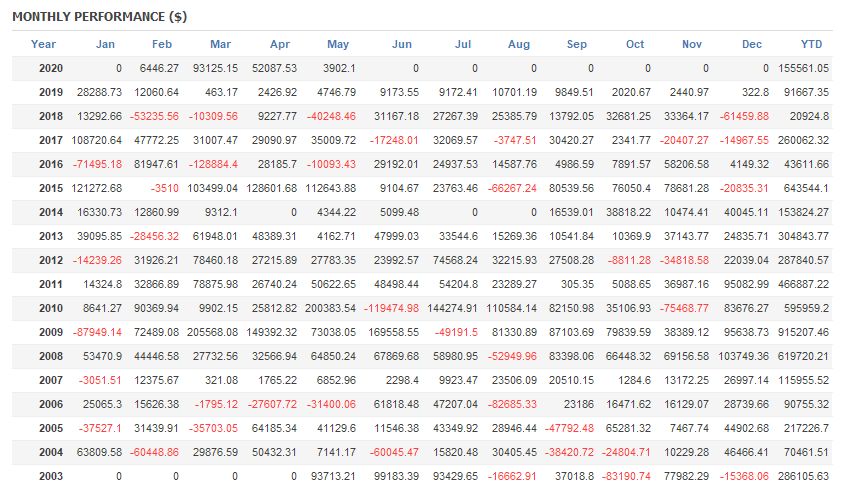Screen dimensions: 842x496
Task: Select the 2009 year row label
Action: (x=50, y=332)
